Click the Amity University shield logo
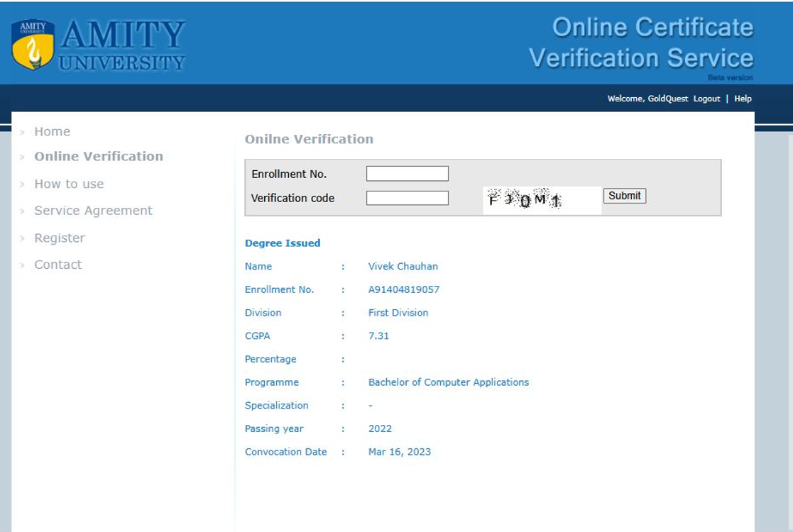This screenshot has height=532, width=793. (x=33, y=45)
